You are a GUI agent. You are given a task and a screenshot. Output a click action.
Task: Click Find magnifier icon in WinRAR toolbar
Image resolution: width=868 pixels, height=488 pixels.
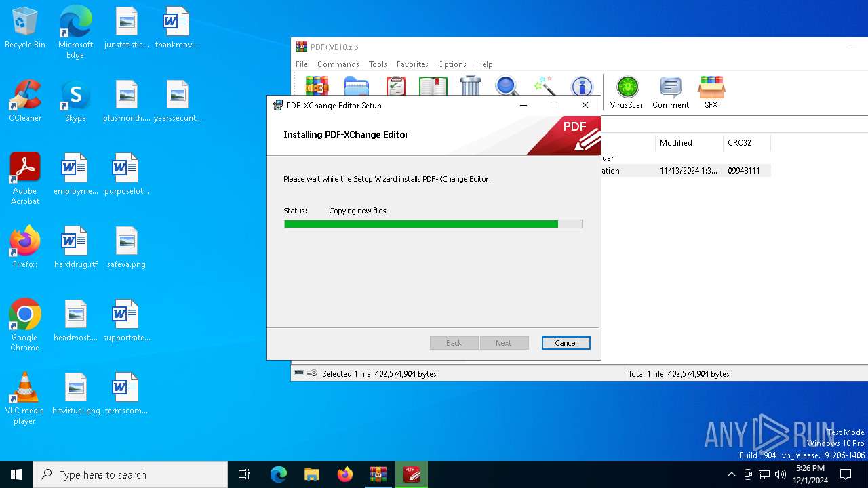(x=507, y=86)
